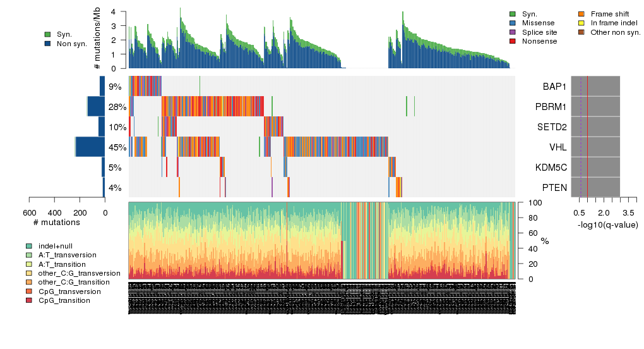This screenshot has width=644, height=349.
Task: Click the 45% mutation frequency label
Action: 117,147
